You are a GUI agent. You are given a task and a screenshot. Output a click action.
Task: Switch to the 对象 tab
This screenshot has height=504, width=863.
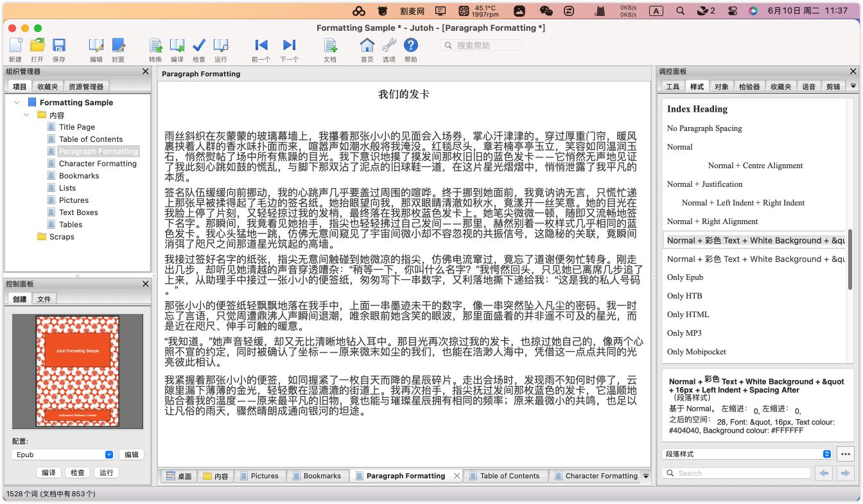pos(721,87)
